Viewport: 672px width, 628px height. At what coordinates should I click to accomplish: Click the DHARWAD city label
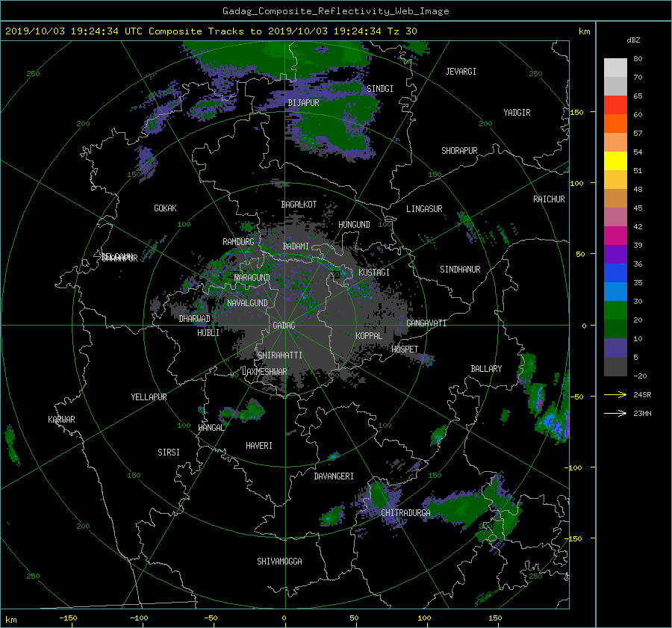pyautogui.click(x=195, y=319)
